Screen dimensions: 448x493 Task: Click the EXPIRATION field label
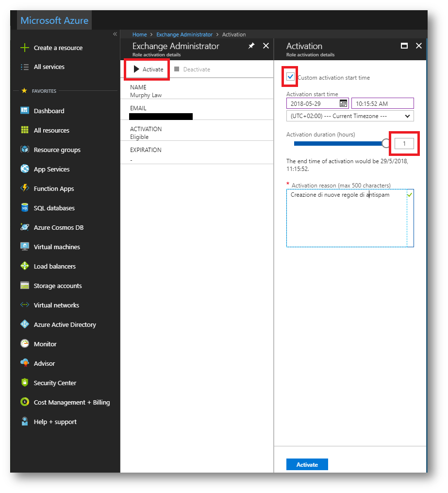tap(146, 150)
